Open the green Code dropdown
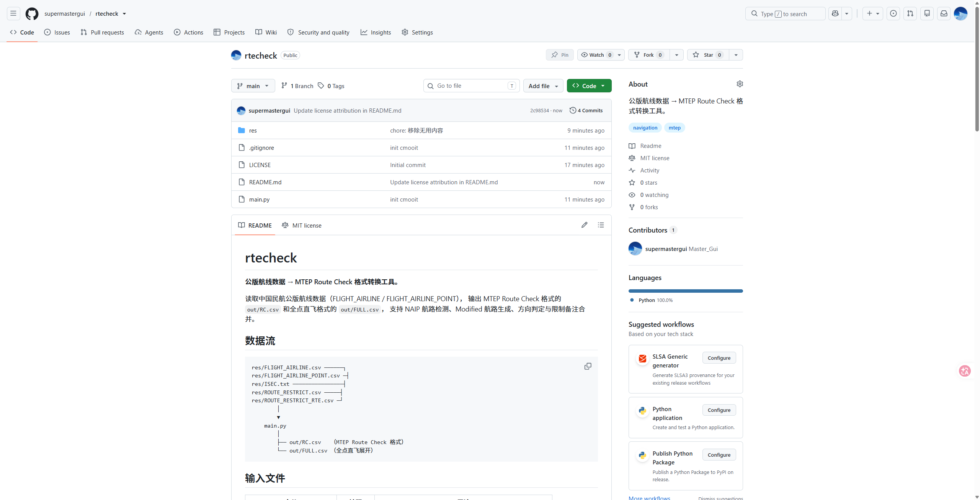Screen dimensions: 980x500 point(589,86)
